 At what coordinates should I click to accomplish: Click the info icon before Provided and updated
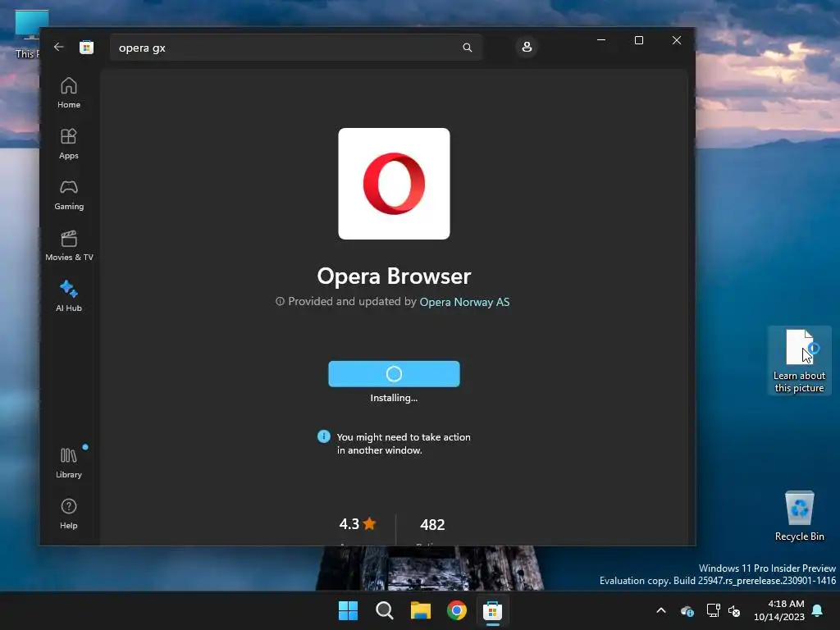280,302
